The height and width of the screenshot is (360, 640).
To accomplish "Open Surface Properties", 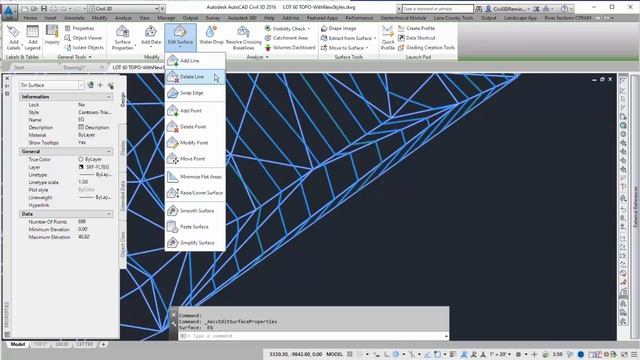I will pyautogui.click(x=122, y=37).
